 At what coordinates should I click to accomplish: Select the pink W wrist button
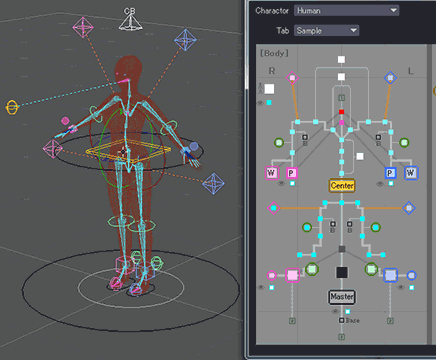click(x=271, y=173)
